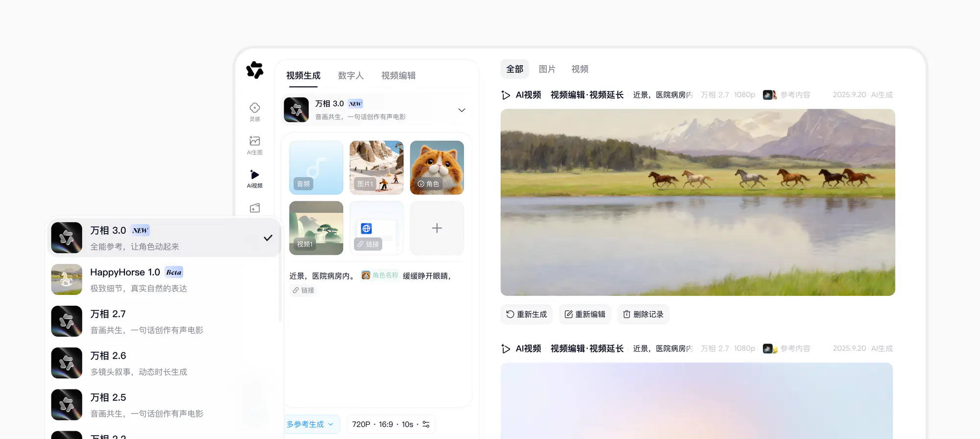This screenshot has height=439, width=980.
Task: Click the 重新生成 button
Action: coord(527,314)
